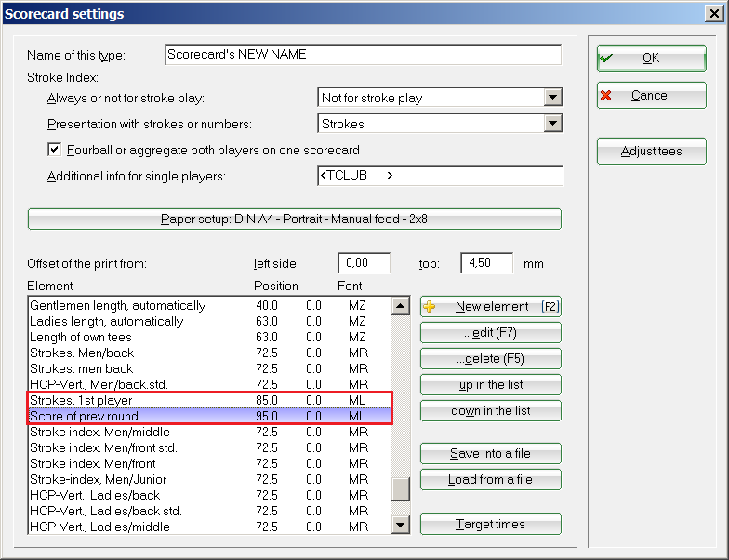Click Save into a file button
The height and width of the screenshot is (560, 729).
coord(490,454)
